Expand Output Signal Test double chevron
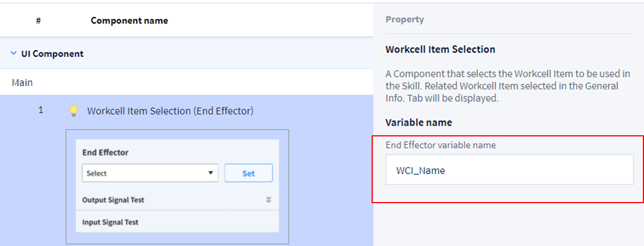This screenshot has width=644, height=246. point(268,200)
